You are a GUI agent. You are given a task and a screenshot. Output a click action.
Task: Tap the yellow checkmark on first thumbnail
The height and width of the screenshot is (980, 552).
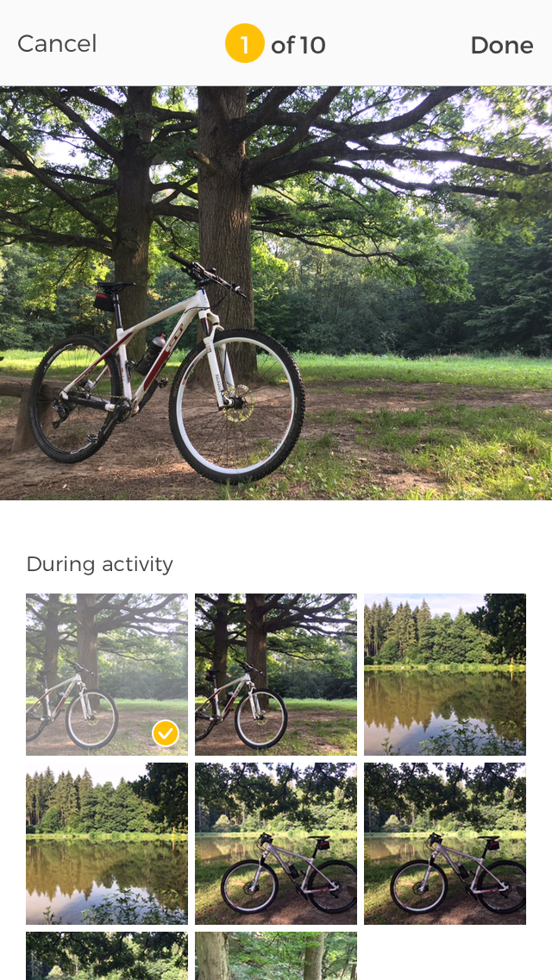click(x=166, y=733)
